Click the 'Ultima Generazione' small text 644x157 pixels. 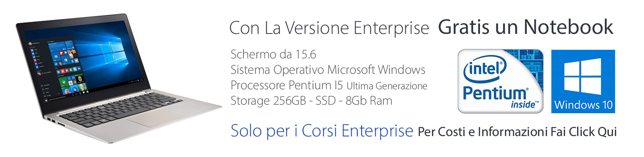tap(387, 86)
